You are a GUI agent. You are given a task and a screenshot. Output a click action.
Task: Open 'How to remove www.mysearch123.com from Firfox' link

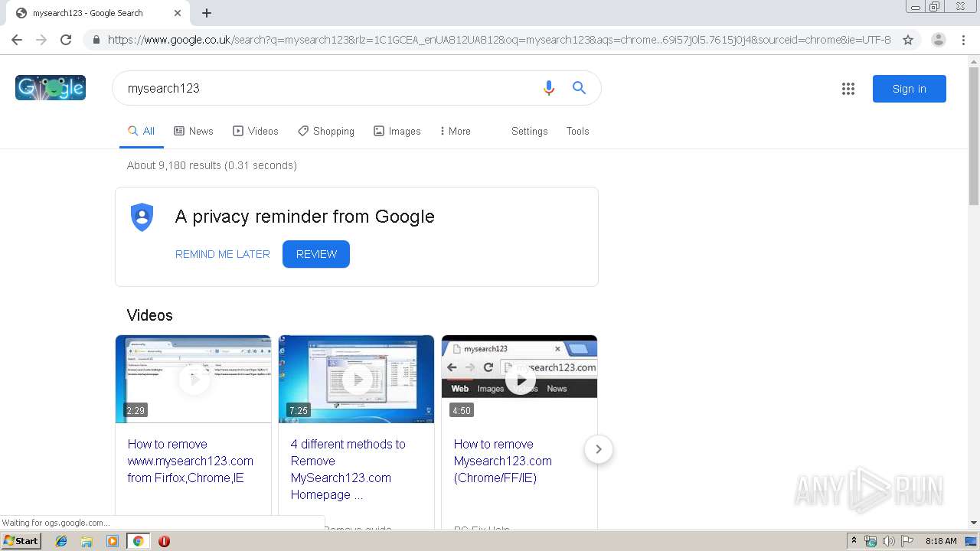click(x=191, y=461)
